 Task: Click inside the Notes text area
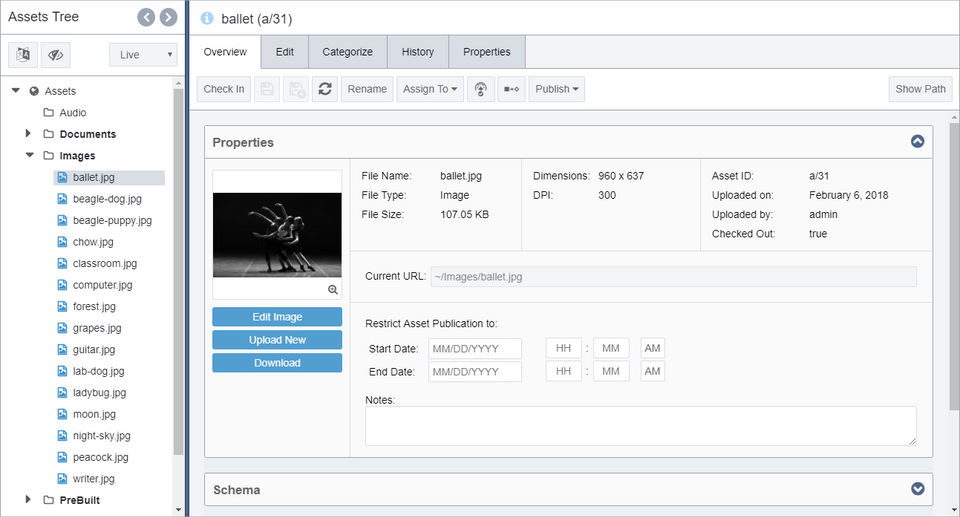click(641, 426)
